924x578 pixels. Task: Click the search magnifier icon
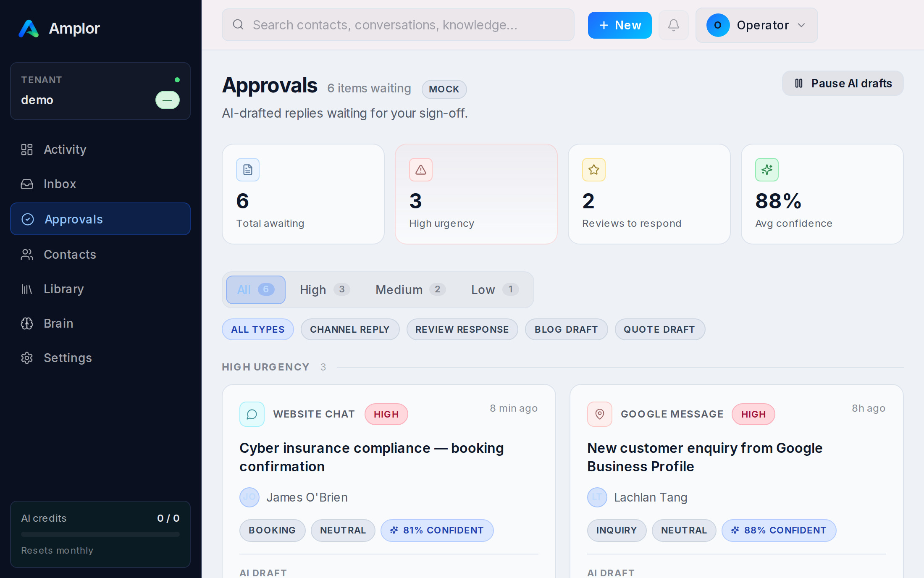tap(238, 25)
